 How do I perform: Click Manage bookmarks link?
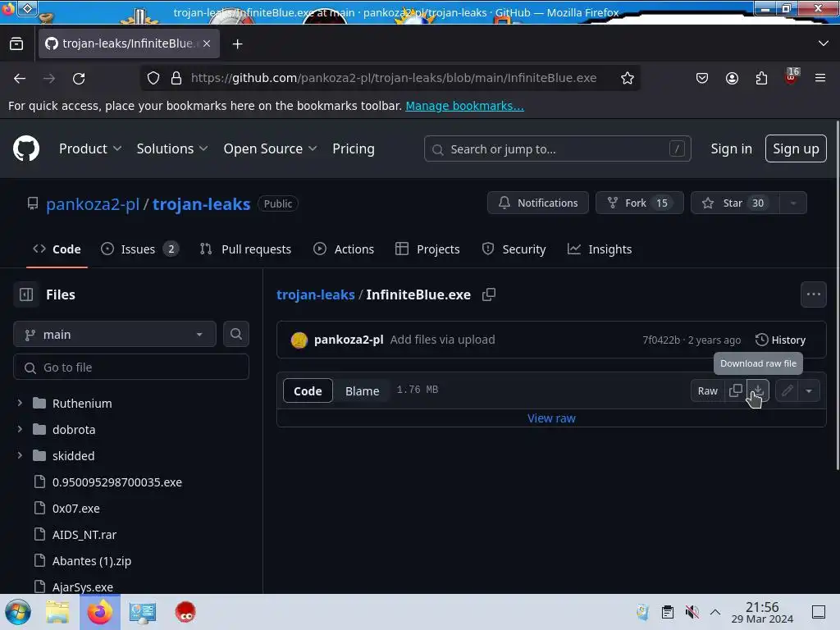(x=464, y=106)
